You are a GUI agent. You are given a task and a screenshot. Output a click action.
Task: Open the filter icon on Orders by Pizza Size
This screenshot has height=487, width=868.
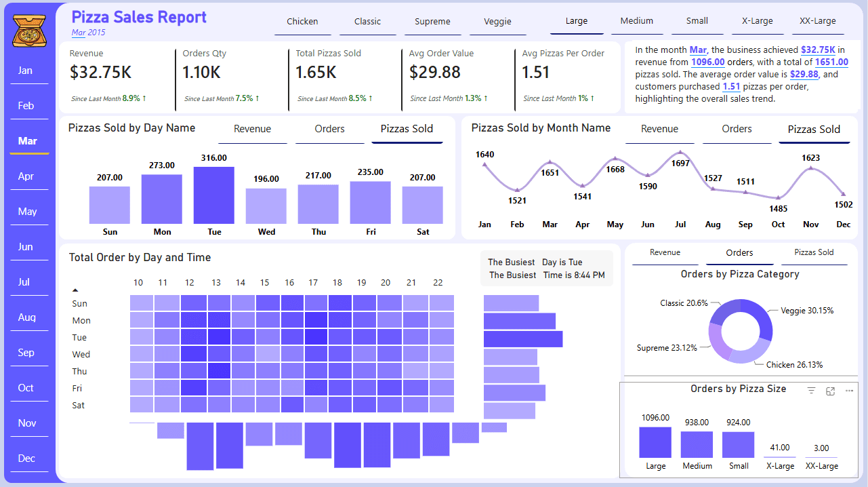[811, 391]
